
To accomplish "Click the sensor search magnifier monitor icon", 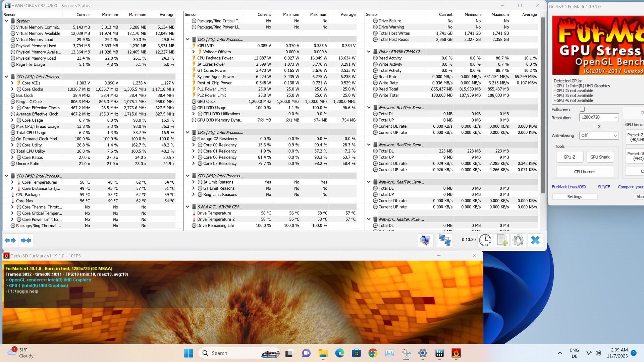I will pyautogui.click(x=425, y=240).
